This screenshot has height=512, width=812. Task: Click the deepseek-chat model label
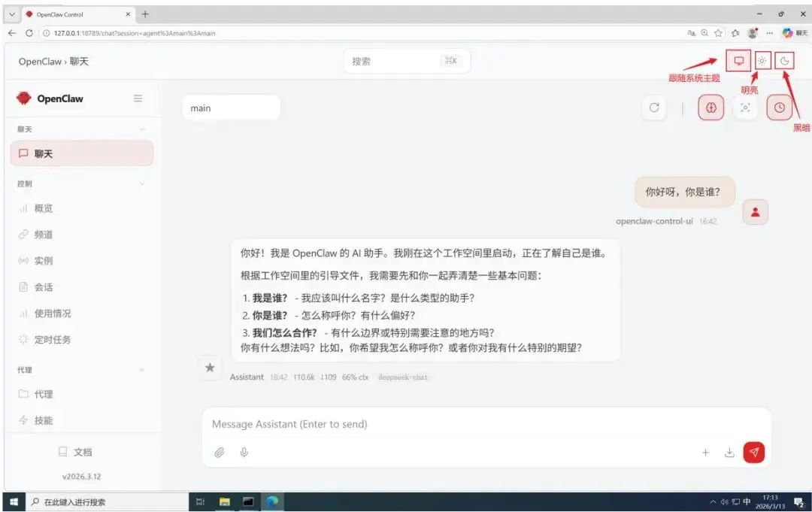click(403, 377)
